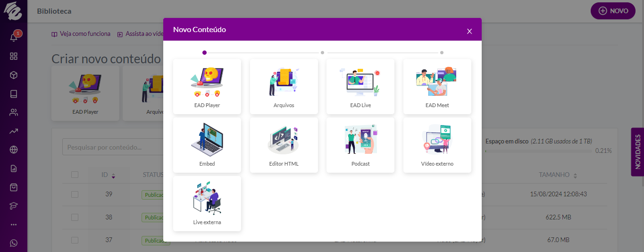Screen dimensions: 644x252
Task: Open the users icon in sidebar
Action: tap(14, 112)
